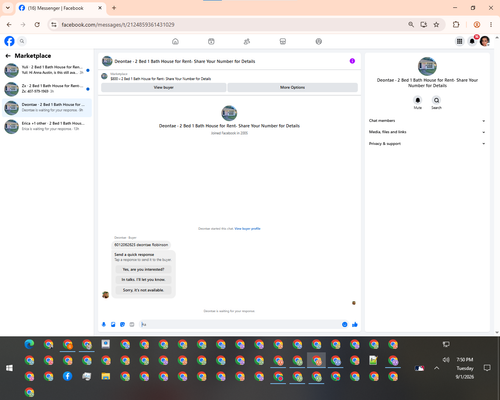Click the browser Forward arrow

23,25
